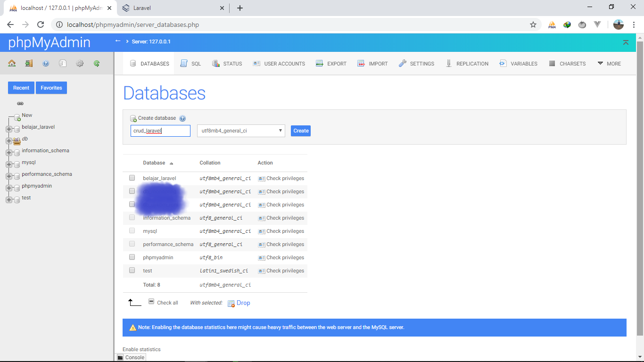644x362 pixels.
Task: Click the database name input field
Action: click(160, 131)
